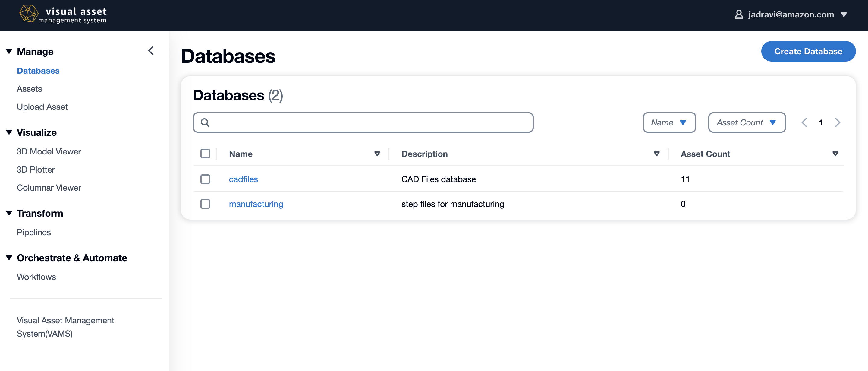Toggle the manufacturing row checkbox

(x=205, y=204)
